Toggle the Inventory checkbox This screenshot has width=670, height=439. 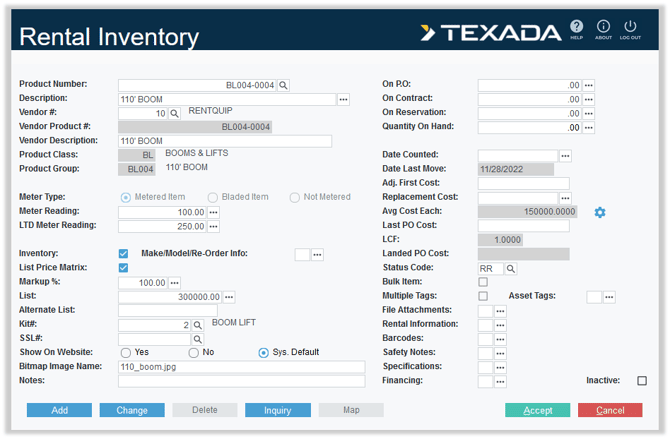124,254
